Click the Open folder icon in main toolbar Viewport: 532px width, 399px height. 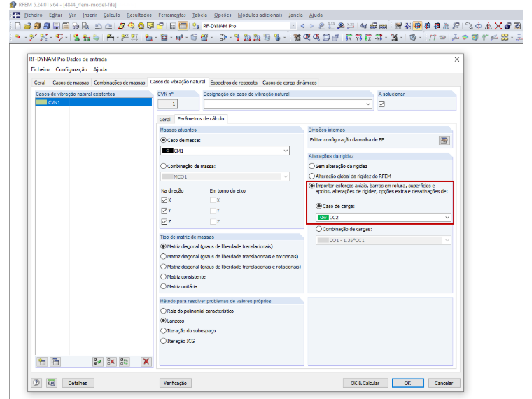click(27, 26)
